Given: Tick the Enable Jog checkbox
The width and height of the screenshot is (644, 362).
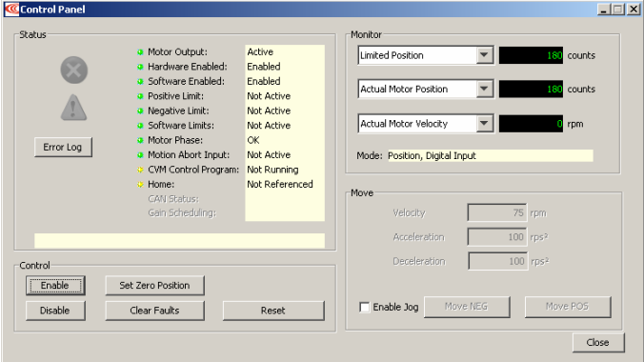Looking at the screenshot, I should coord(364,307).
